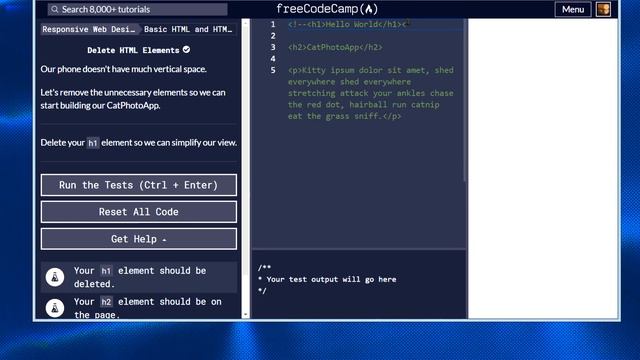Click line number 3 in editor
This screenshot has height=360, width=640.
(x=273, y=47)
